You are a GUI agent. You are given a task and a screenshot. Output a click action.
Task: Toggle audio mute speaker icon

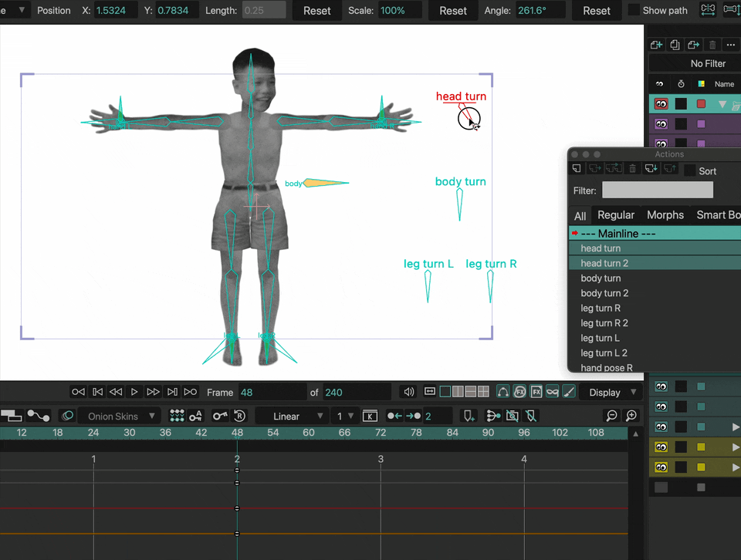[x=409, y=392]
